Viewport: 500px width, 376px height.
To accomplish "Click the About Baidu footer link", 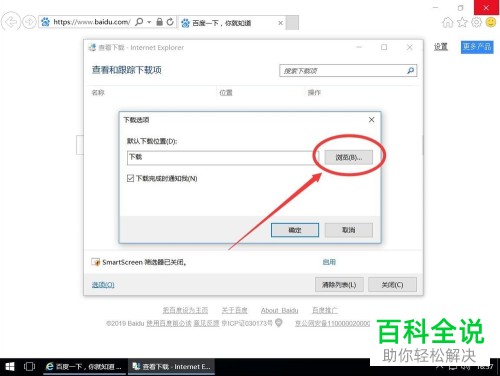I will [279, 310].
